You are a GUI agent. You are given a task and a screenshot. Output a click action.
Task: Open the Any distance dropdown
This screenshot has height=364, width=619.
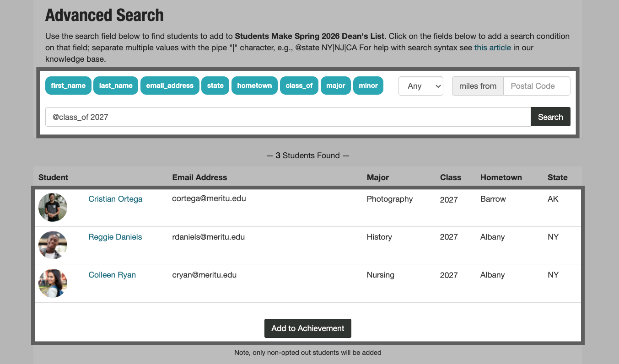tap(420, 86)
